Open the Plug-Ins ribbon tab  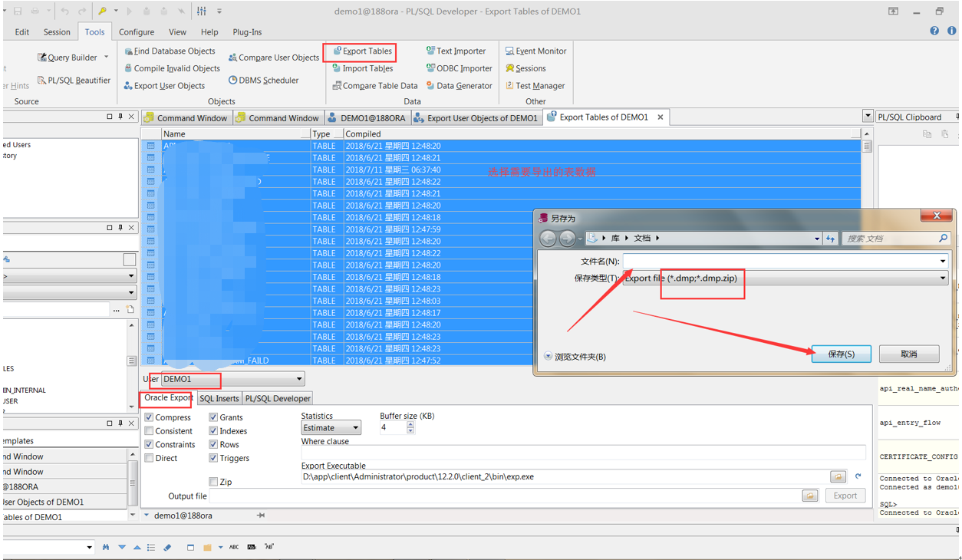pyautogui.click(x=247, y=32)
